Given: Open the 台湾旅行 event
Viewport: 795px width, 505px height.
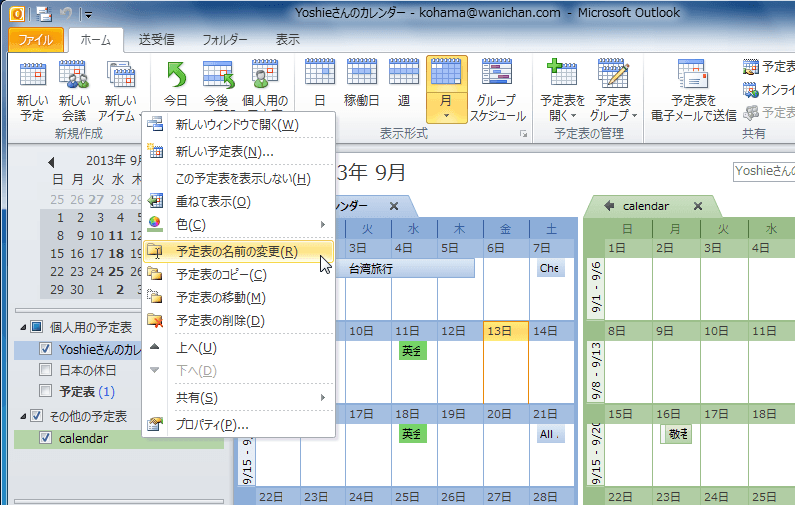Looking at the screenshot, I should 405,269.
